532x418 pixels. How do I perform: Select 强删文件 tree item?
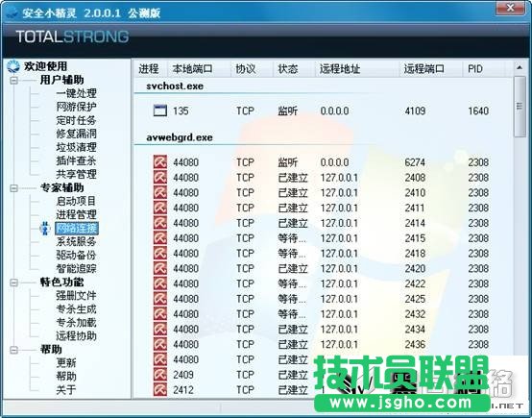pos(76,295)
